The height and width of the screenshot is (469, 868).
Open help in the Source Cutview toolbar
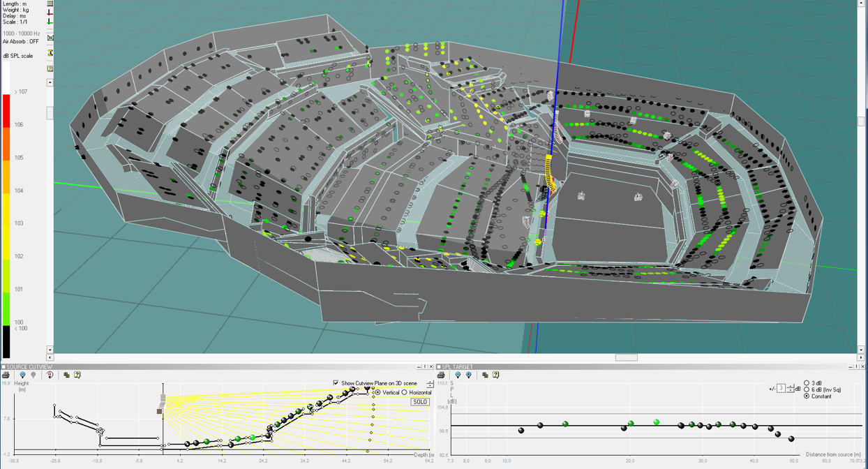click(77, 375)
